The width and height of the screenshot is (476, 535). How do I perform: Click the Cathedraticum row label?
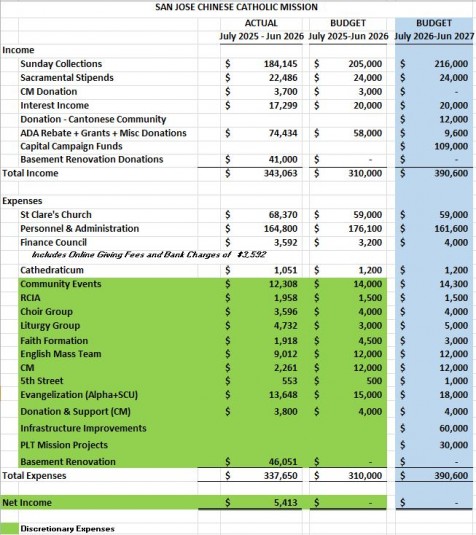tap(52, 270)
